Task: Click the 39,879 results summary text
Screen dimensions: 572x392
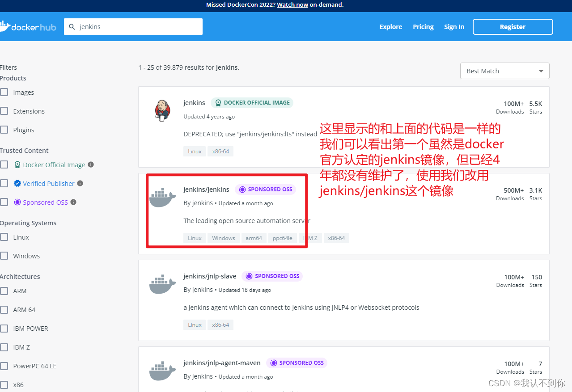Action: [x=189, y=68]
